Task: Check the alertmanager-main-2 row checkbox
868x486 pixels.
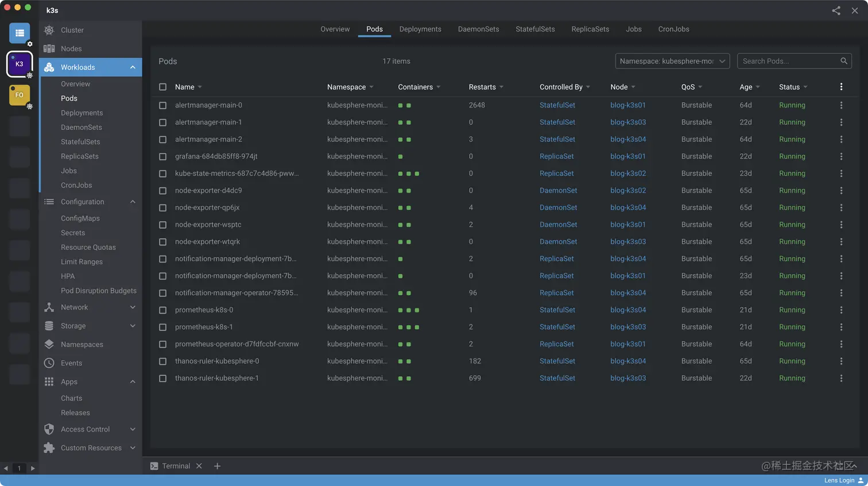Action: (162, 140)
